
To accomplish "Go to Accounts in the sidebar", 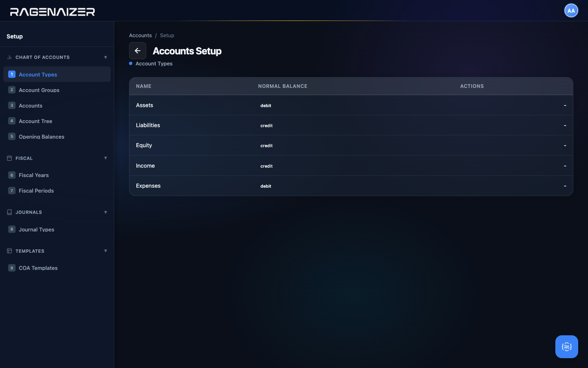I will pyautogui.click(x=57, y=105).
